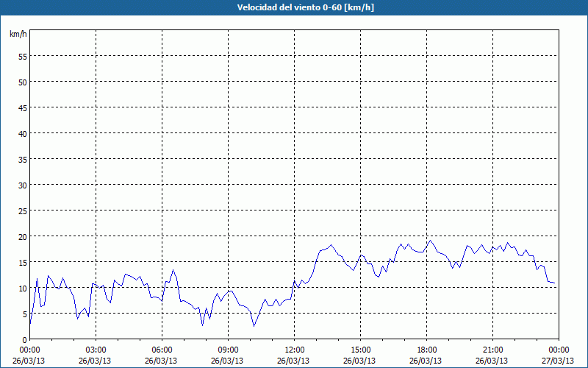Select the 45 value on the Y axis
The width and height of the screenshot is (588, 368).
pyautogui.click(x=23, y=107)
